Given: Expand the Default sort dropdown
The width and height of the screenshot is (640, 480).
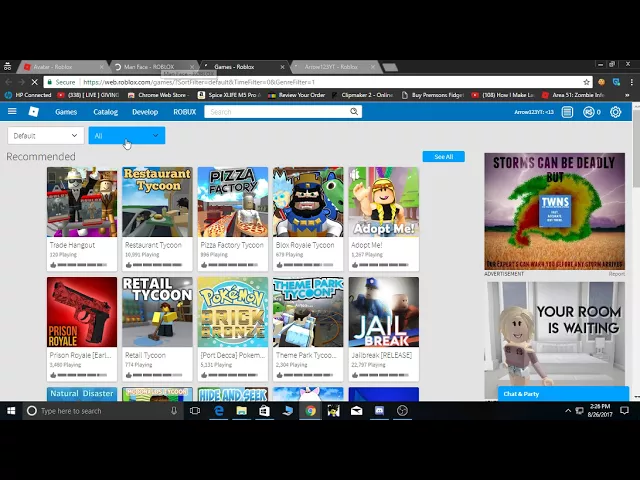Looking at the screenshot, I should pos(46,136).
